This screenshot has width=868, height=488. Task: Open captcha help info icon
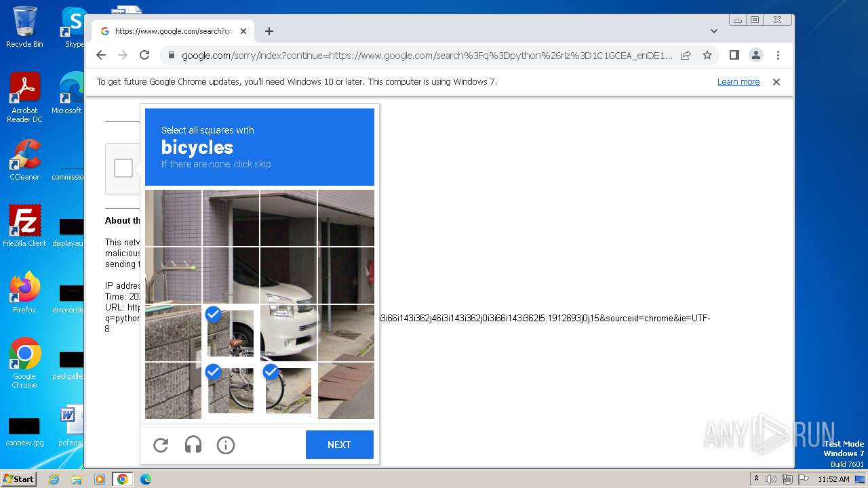point(226,445)
